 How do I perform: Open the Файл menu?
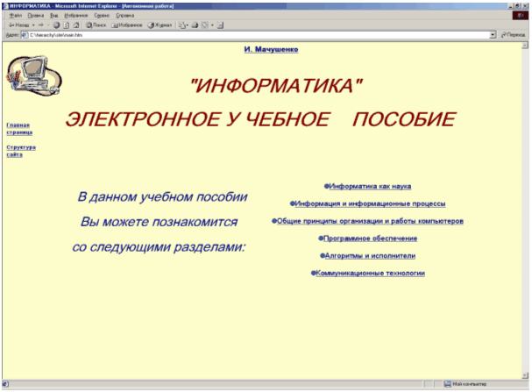click(15, 15)
